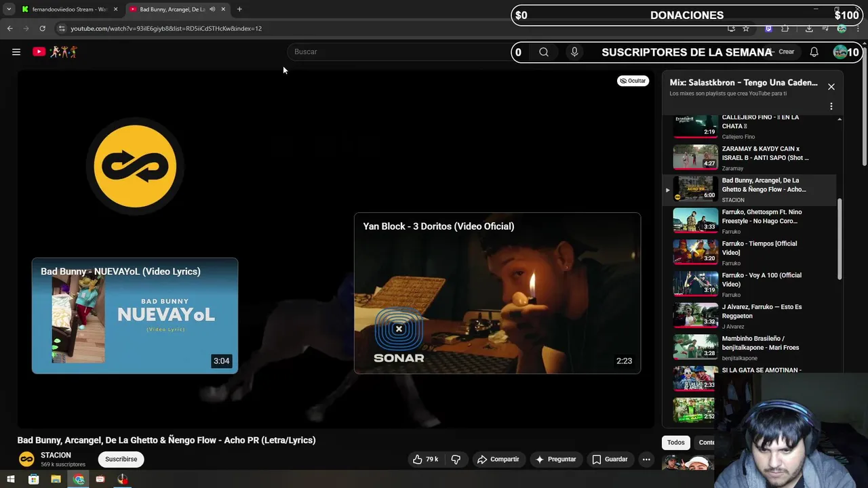Save video with Guardar button
868x488 pixels.
(610, 460)
